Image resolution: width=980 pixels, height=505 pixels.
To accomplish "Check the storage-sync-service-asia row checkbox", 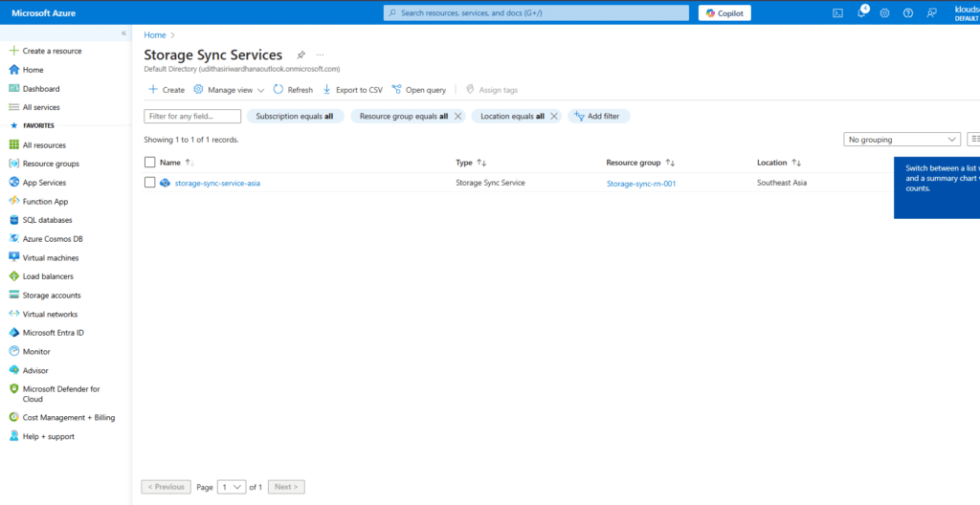I will [149, 183].
